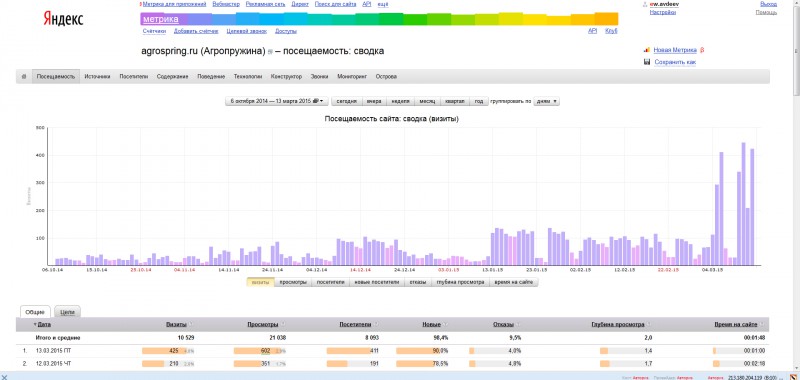The image size is (800, 380).
Task: Click the user avatar icon beside ew.avdeev
Action: point(645,4)
